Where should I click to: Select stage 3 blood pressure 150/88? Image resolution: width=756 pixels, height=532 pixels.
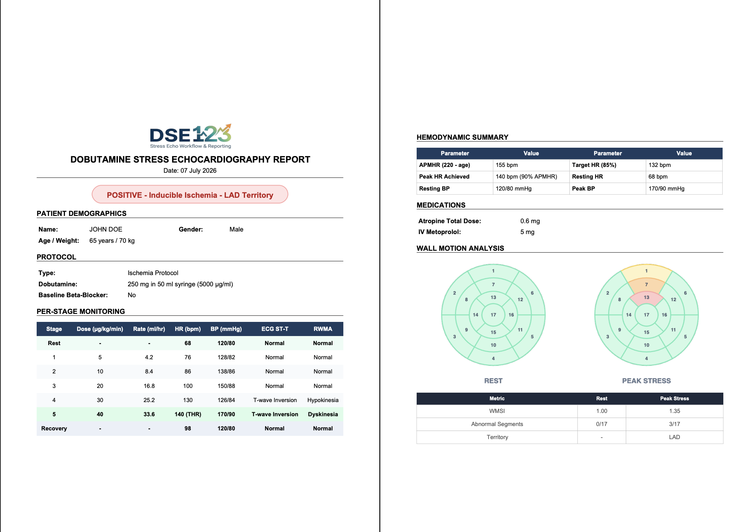226,386
